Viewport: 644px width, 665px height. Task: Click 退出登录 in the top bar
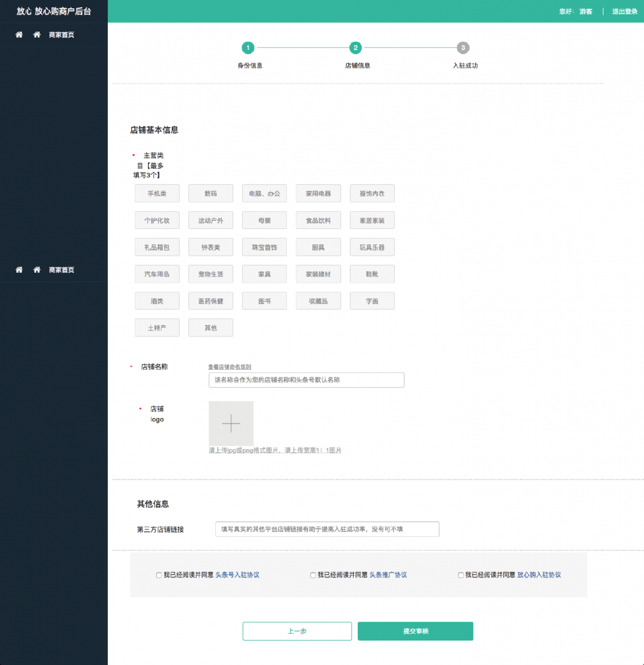624,11
